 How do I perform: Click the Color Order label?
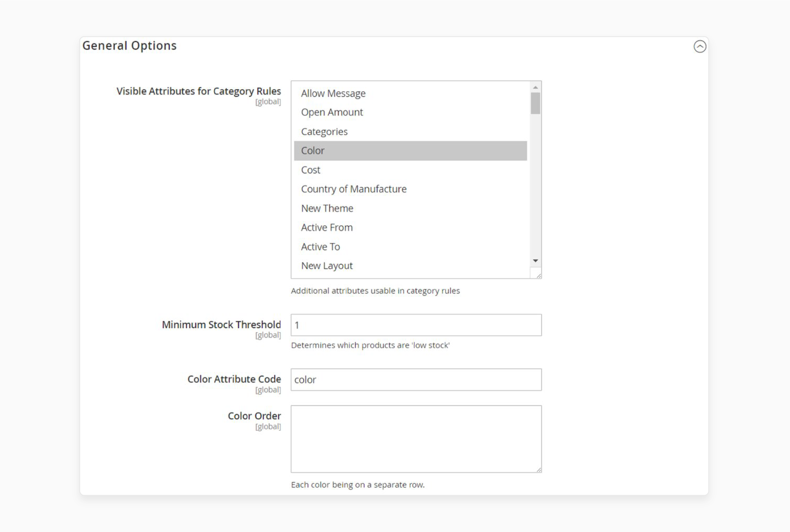pyautogui.click(x=254, y=416)
